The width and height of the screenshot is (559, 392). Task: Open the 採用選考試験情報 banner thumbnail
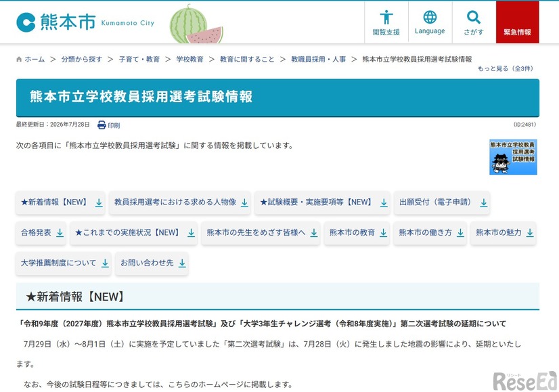513,157
